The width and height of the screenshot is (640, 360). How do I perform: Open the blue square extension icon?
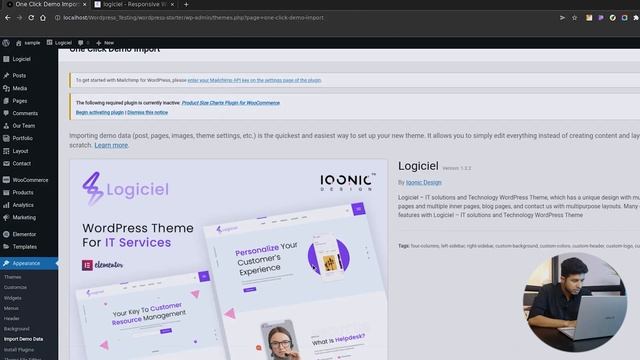(624, 18)
